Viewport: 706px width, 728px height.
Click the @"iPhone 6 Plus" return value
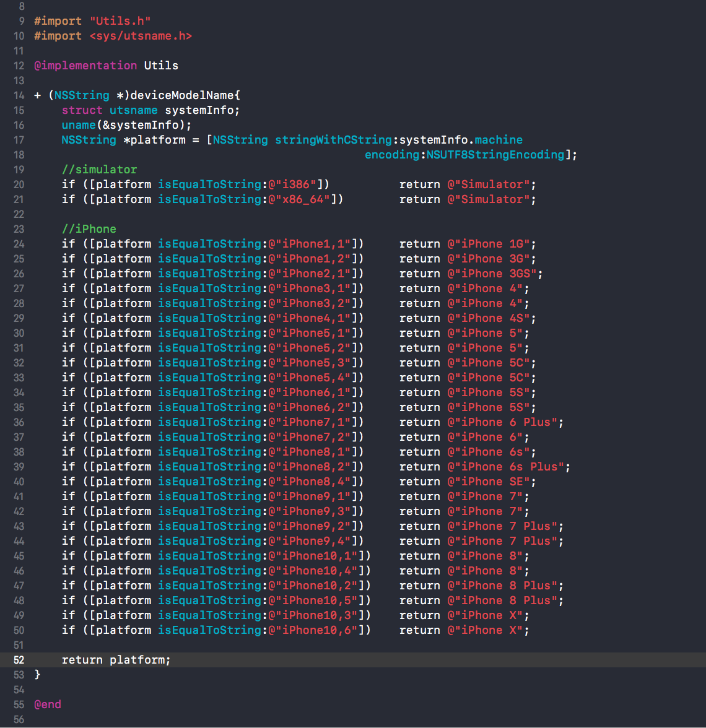502,422
